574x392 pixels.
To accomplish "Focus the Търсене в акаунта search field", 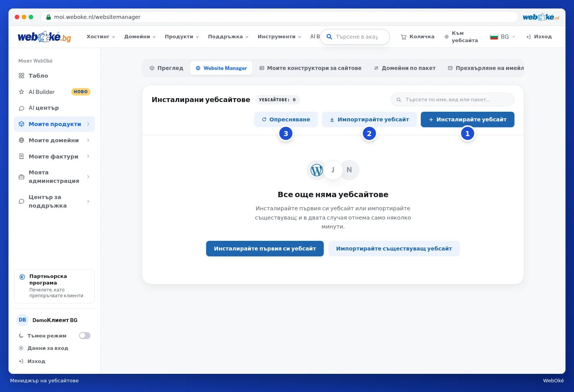I will click(x=355, y=37).
